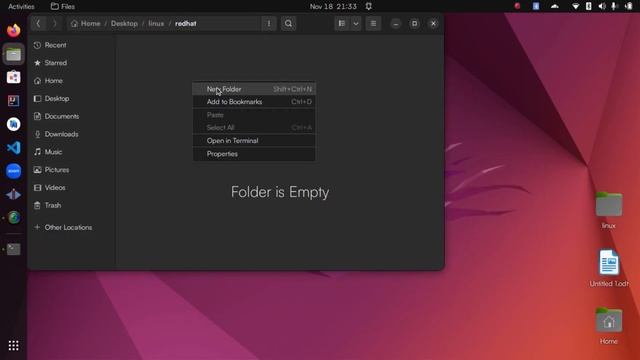Open Ubuntu Software from the dock

pos(13,77)
